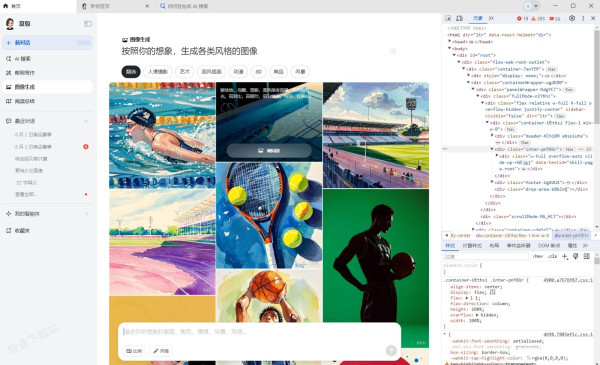Collapse the flow-web-root-outlet div node
Viewport: 600px width, 365px height.
tap(459, 62)
